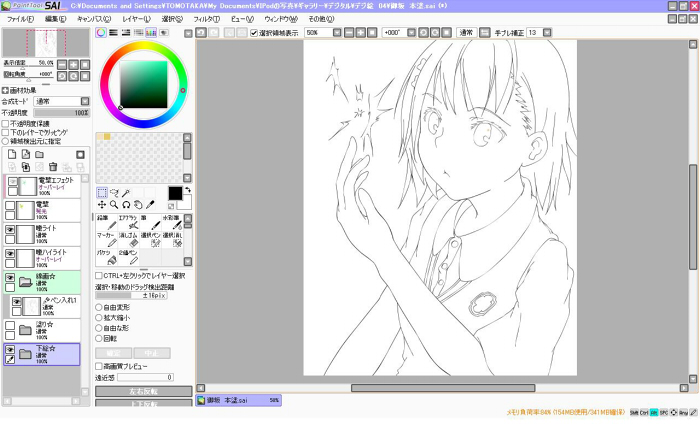Click the 左右反転 flip horizontal button

point(143,391)
